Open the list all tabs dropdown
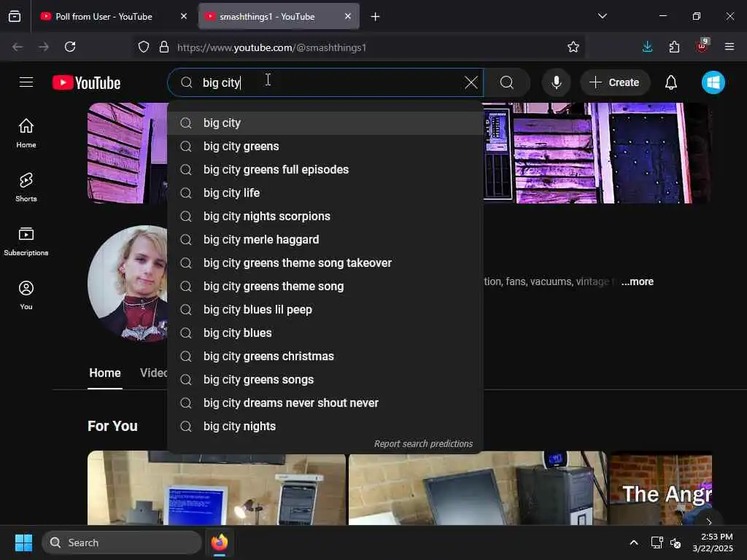Screen dimensions: 747x560 click(602, 16)
